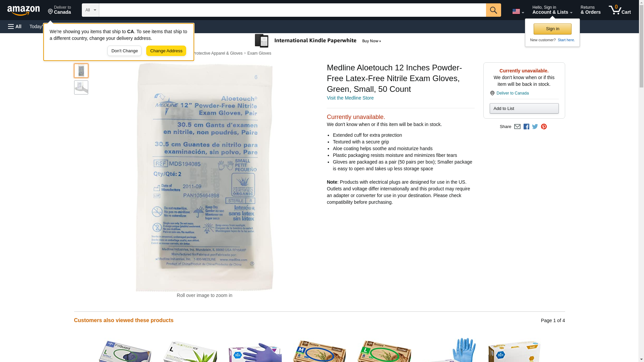644x362 pixels.
Task: Visit the Medline Store link
Action: tap(350, 98)
